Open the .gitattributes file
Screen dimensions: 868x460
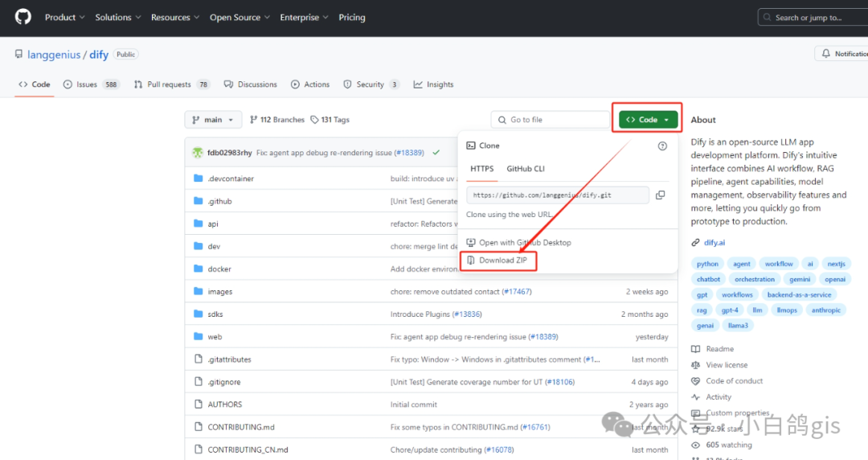(x=229, y=359)
